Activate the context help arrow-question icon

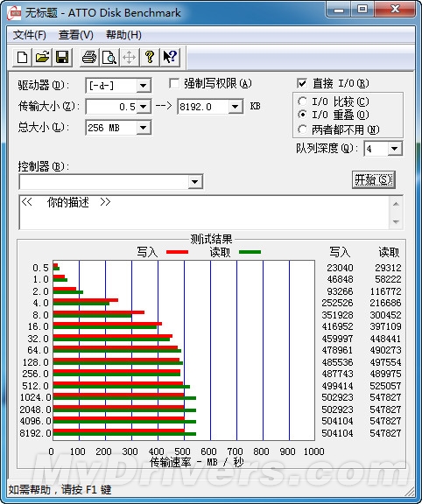[170, 58]
